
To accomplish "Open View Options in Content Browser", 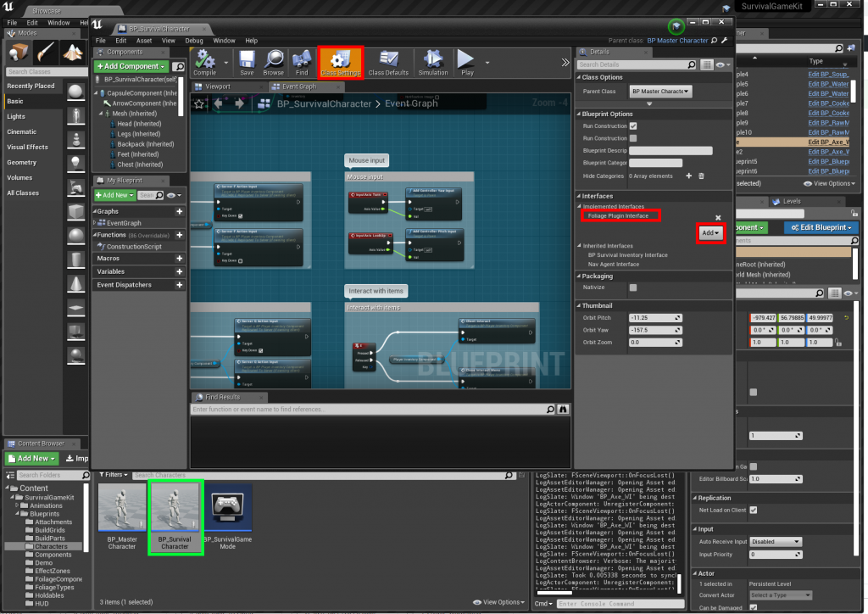I will pyautogui.click(x=499, y=602).
